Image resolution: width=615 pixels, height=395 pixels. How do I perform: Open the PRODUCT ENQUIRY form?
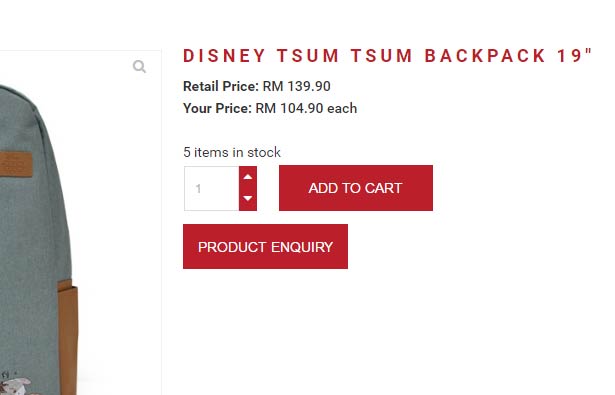(x=266, y=246)
